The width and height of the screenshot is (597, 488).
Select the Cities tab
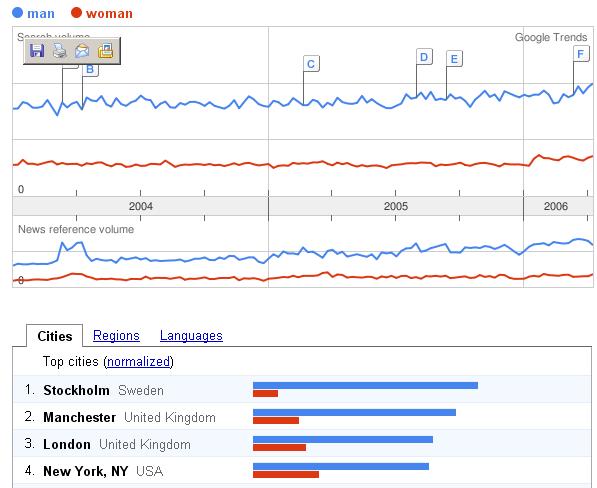point(54,336)
